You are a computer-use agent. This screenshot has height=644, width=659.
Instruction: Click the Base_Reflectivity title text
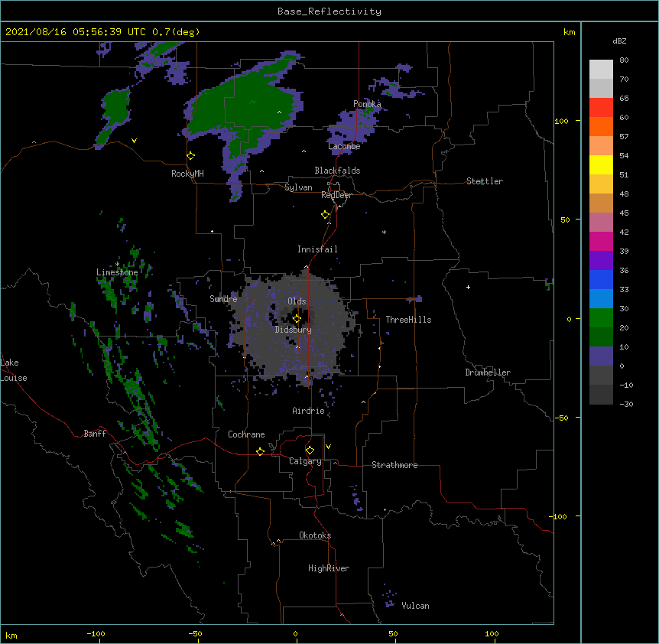[x=329, y=11]
